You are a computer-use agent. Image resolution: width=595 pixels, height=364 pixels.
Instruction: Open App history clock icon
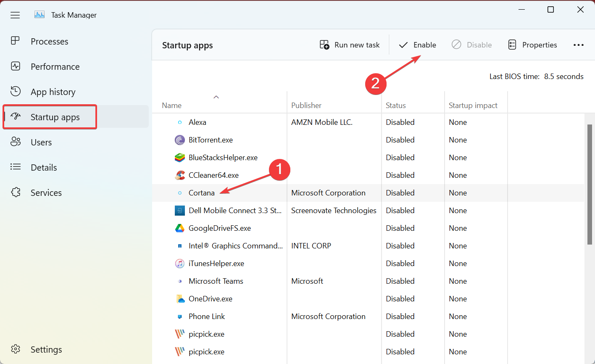coord(16,92)
